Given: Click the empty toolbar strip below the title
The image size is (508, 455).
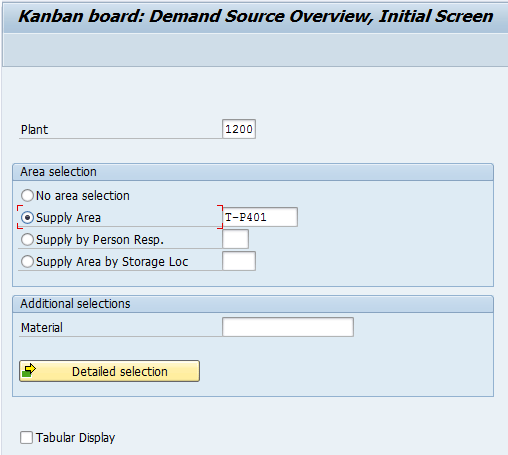Looking at the screenshot, I should click(x=255, y=49).
